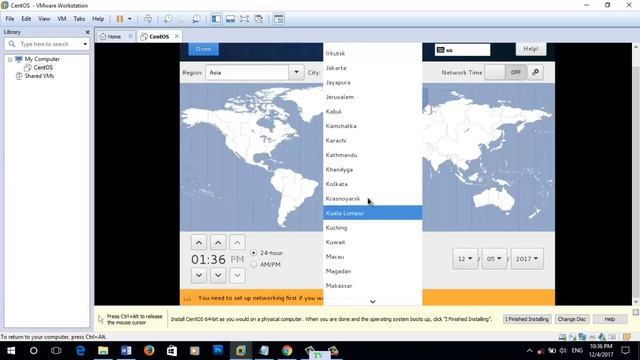Image resolution: width=640 pixels, height=360 pixels.
Task: Select Kabul from the city list
Action: click(373, 111)
